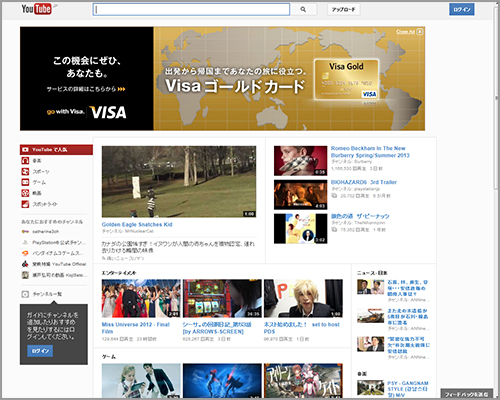The height and width of the screenshot is (400, 500).
Task: Click the チャンネル一覧 plus icon
Action: (25, 294)
